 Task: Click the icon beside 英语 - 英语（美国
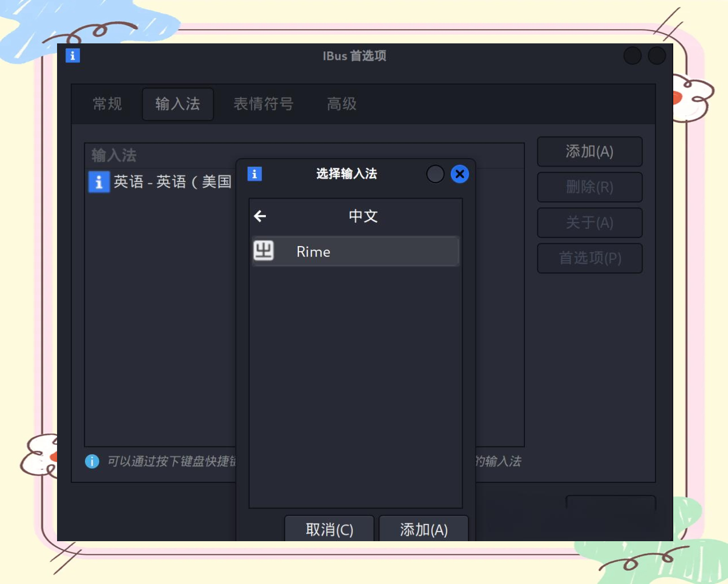click(99, 182)
